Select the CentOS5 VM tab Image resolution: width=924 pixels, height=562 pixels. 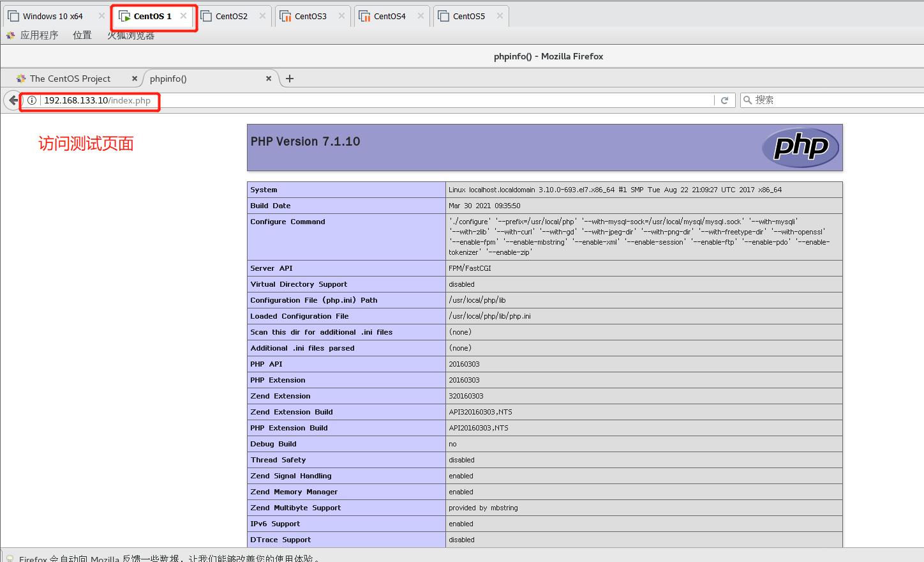469,16
